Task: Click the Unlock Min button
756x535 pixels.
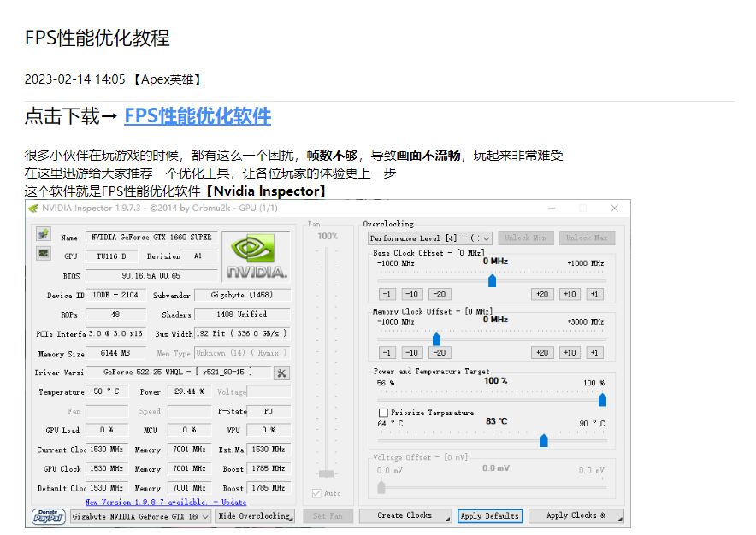Action: pos(526,238)
